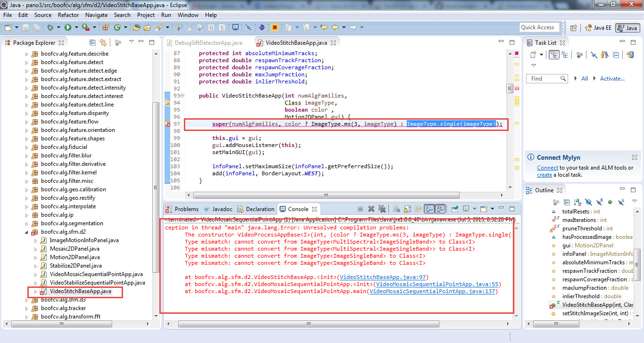This screenshot has height=343, width=644.
Task: Toggle Show Only My Tasks in Task List
Action: (x=604, y=55)
